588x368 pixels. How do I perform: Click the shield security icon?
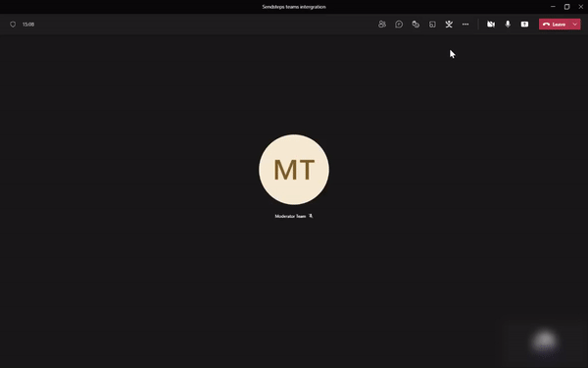pos(13,24)
